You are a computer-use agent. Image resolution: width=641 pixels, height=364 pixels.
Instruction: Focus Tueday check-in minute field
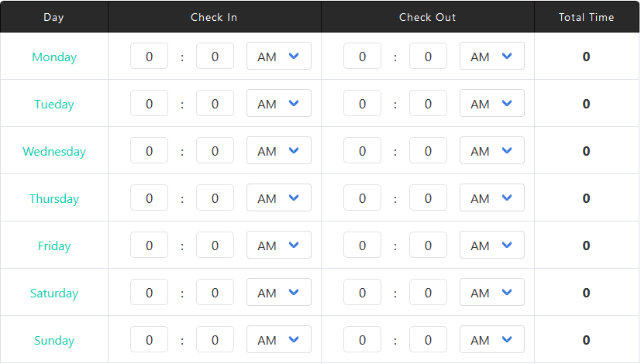point(215,103)
